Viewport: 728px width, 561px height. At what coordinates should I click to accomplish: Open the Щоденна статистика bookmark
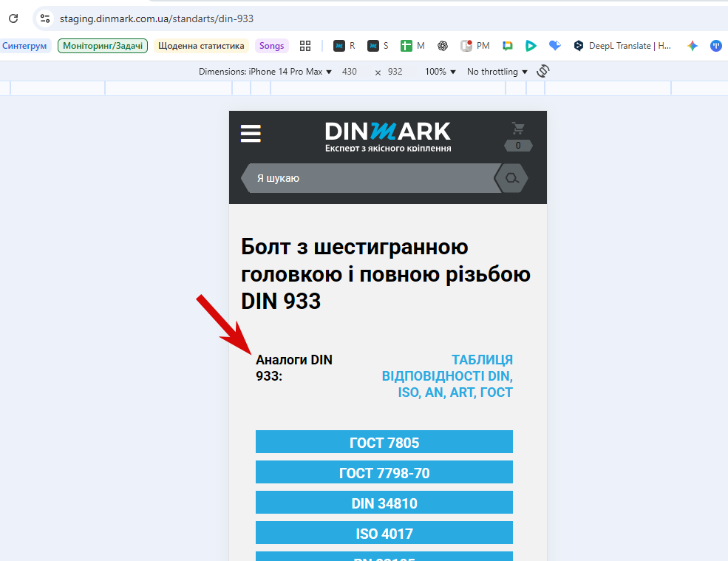201,46
